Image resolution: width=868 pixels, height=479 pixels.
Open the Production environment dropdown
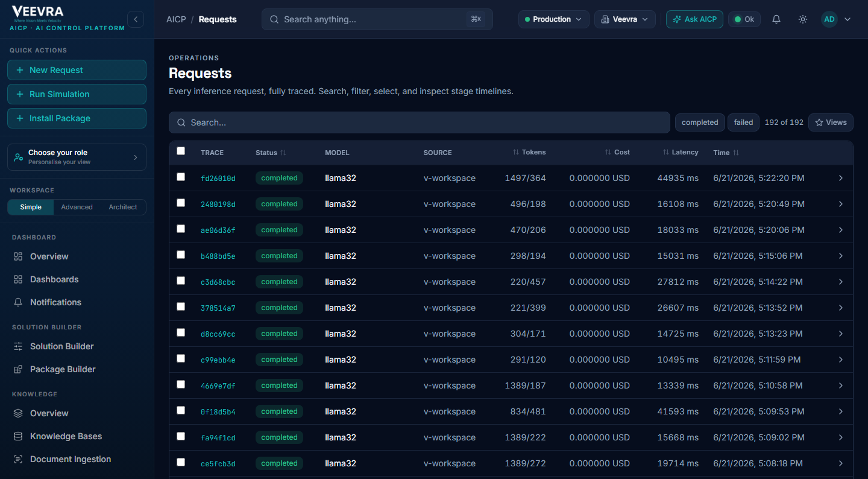[554, 19]
